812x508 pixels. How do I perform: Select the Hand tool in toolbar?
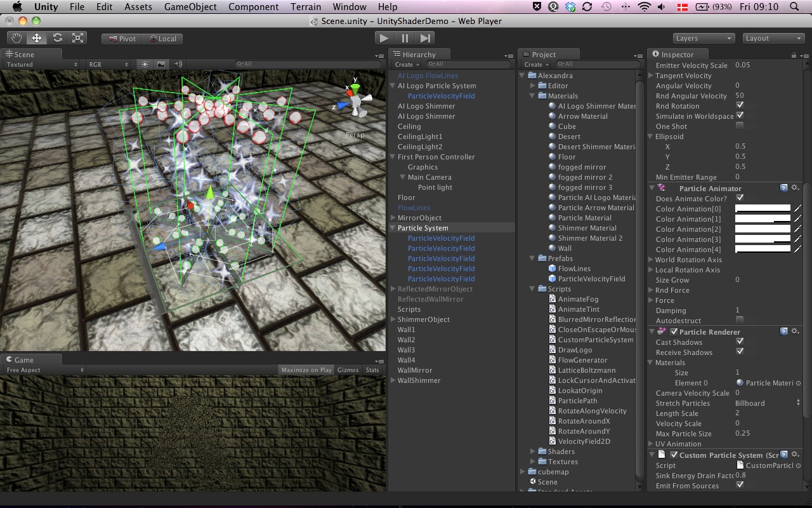(x=17, y=38)
